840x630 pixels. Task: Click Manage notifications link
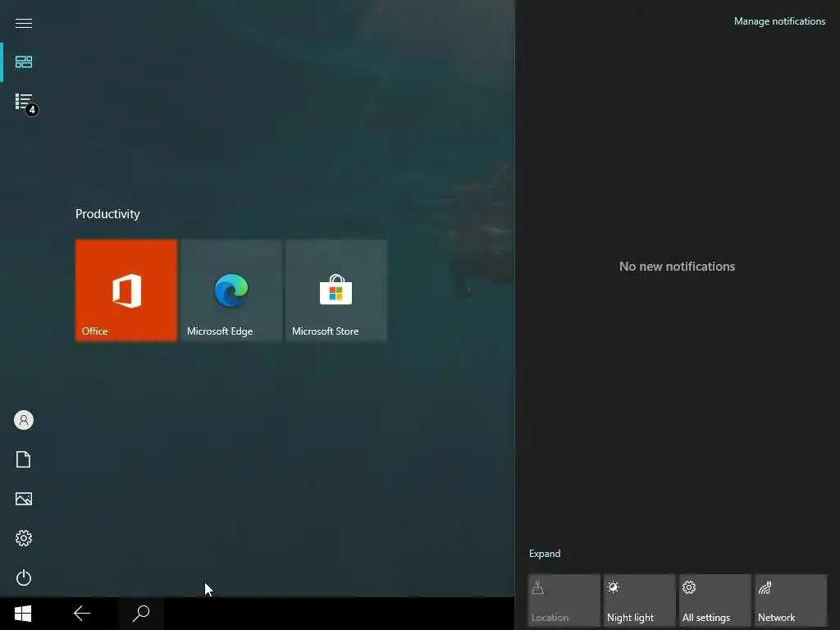click(779, 21)
